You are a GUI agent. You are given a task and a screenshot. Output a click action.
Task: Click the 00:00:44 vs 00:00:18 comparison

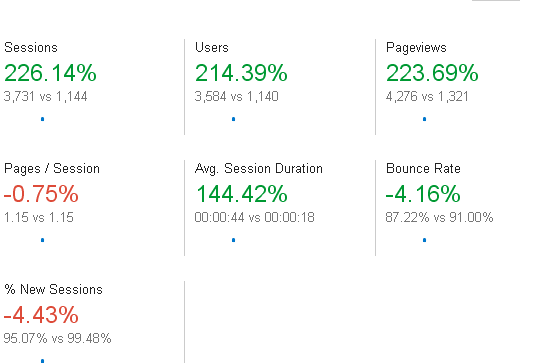point(254,217)
